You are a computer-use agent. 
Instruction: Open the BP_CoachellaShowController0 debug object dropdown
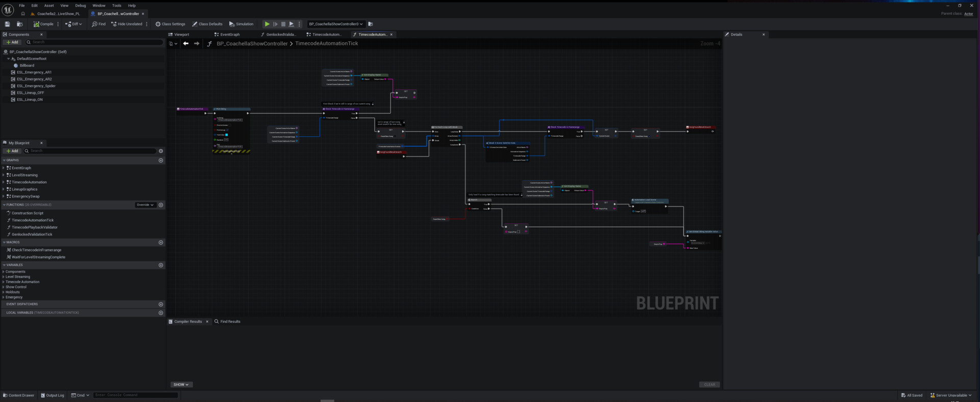click(336, 24)
